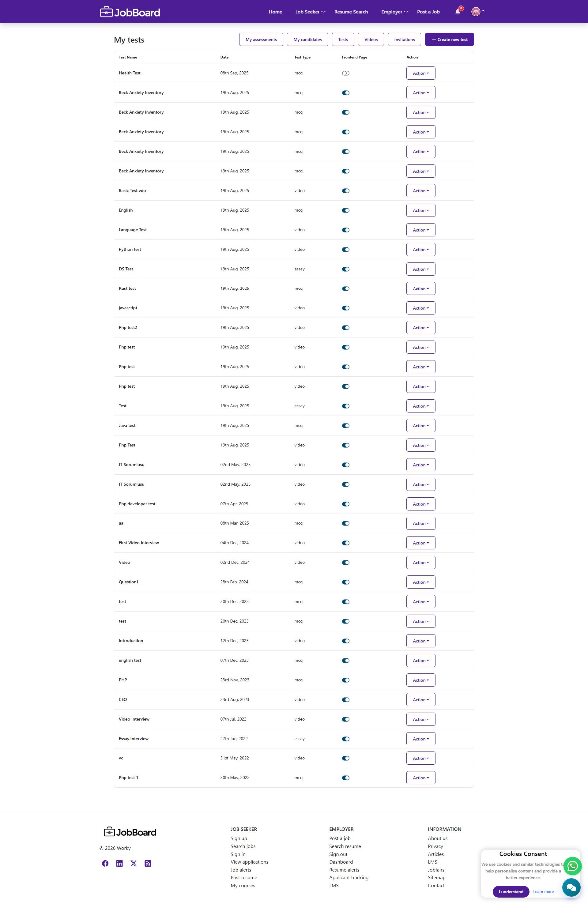Expand Action dropdown for First Video Interview

[x=421, y=543]
